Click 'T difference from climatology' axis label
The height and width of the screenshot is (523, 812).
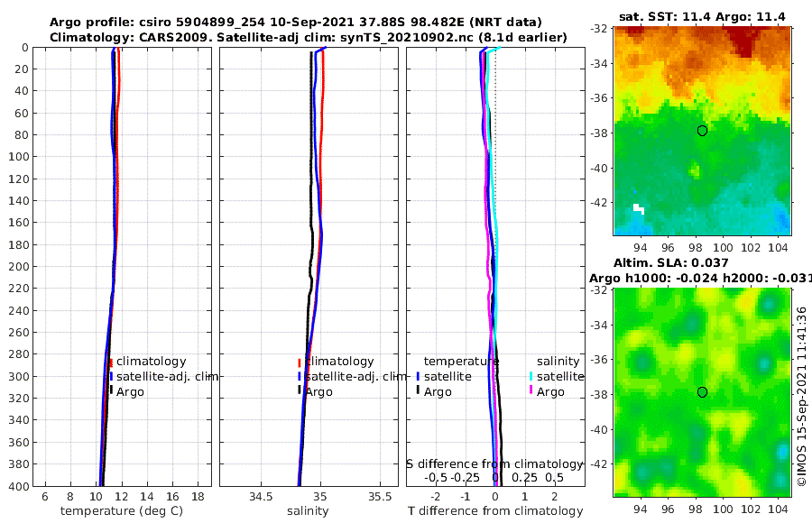point(495,511)
